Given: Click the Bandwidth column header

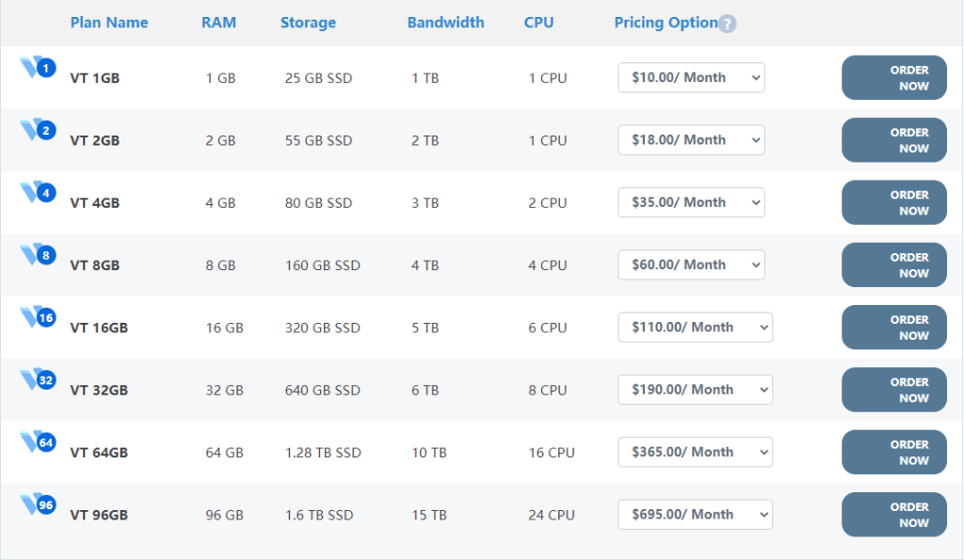Looking at the screenshot, I should [x=445, y=23].
